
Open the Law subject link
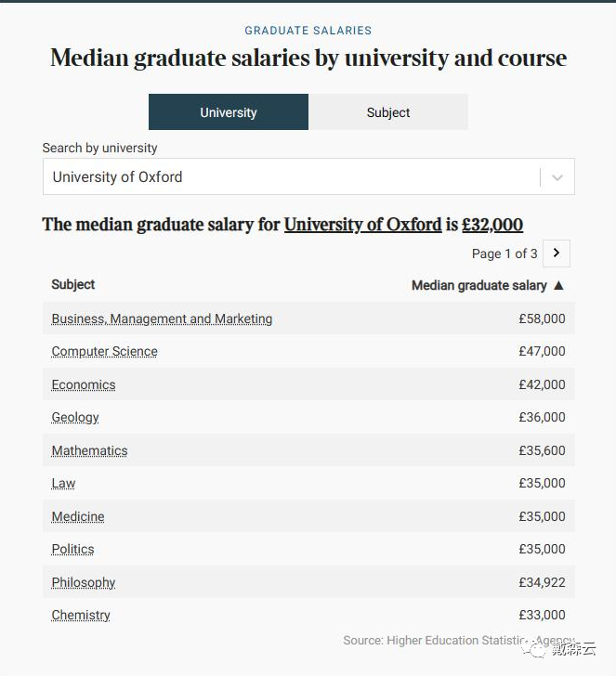tap(63, 483)
